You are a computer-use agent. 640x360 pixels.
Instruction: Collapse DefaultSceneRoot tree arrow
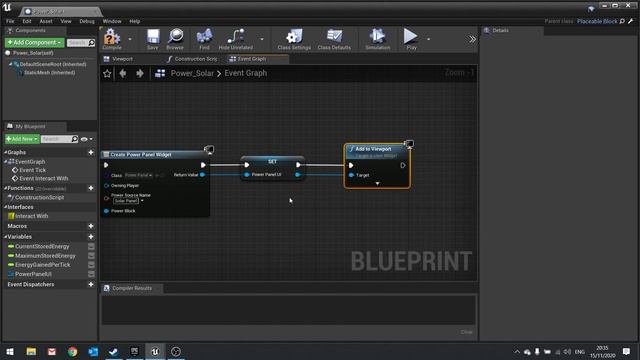click(11, 64)
